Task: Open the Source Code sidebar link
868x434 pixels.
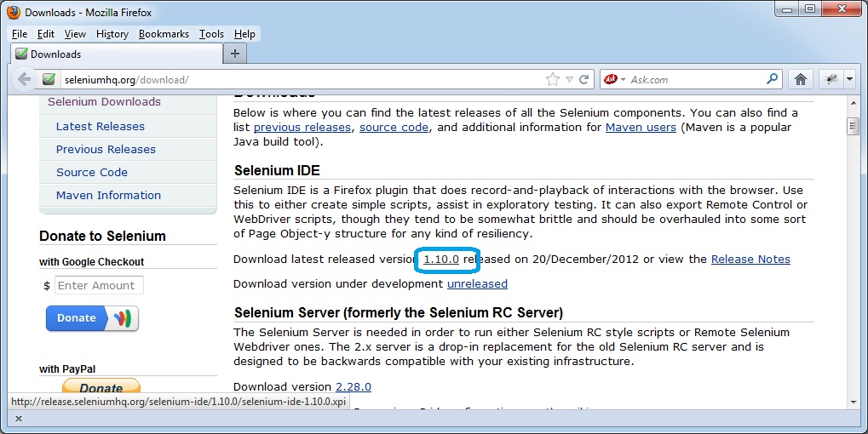Action: [92, 173]
